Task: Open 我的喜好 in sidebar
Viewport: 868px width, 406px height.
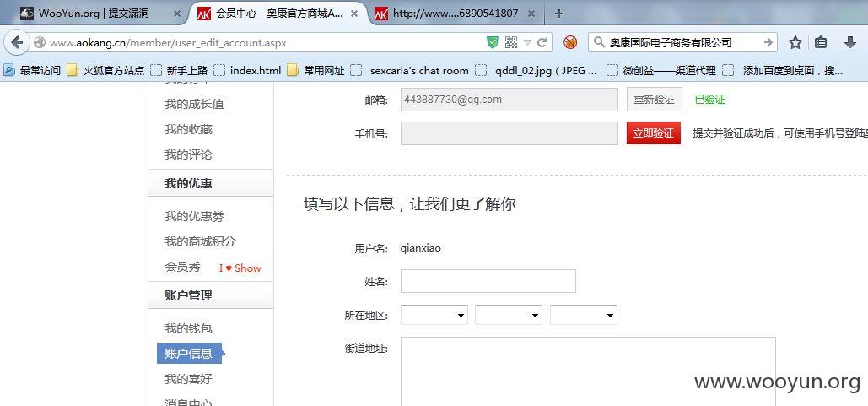Action: tap(188, 379)
